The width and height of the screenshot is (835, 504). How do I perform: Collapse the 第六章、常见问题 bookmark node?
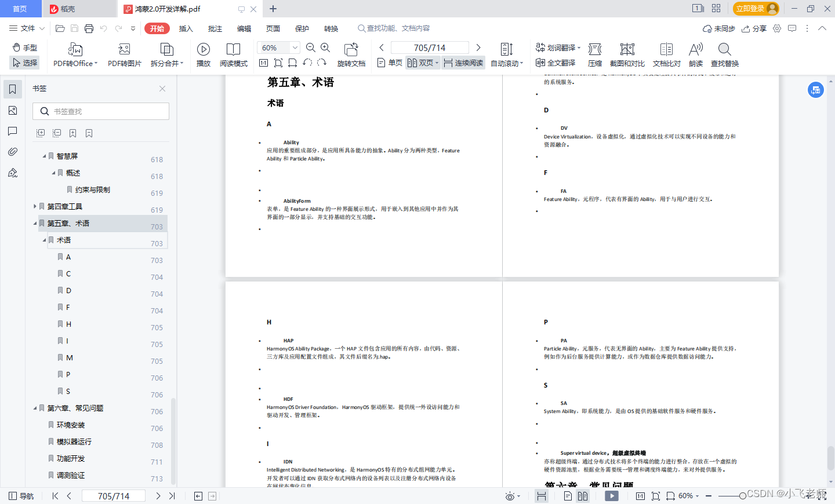35,408
